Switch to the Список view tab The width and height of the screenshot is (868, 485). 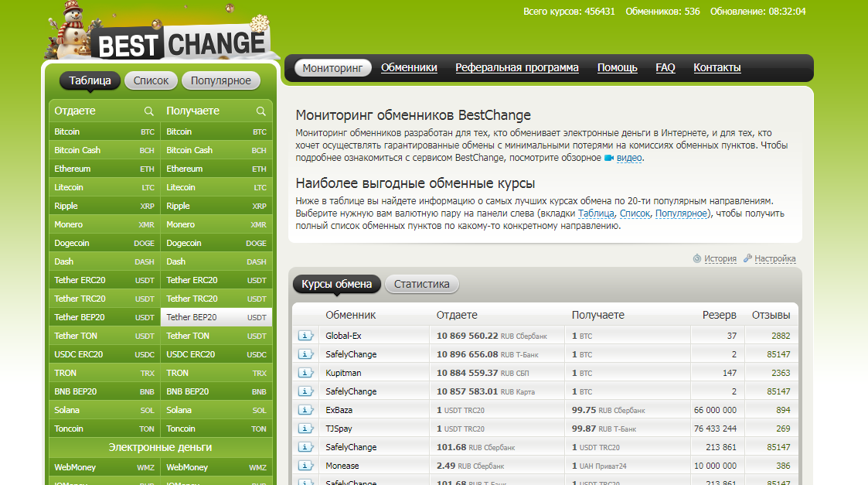[151, 81]
